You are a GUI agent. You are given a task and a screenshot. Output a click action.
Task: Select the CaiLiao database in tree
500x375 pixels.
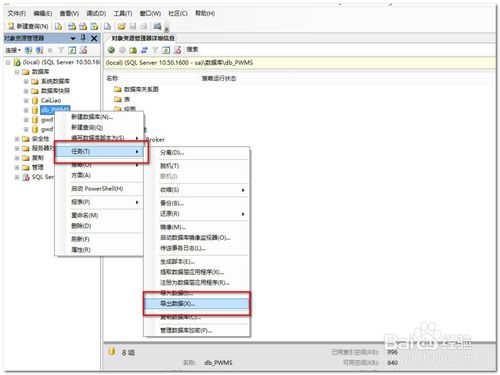[x=51, y=100]
